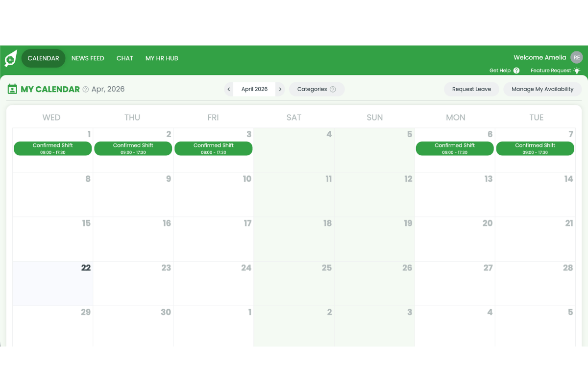The image size is (588, 392).
Task: Open the Confirmed Shift on April 1
Action: click(x=52, y=148)
